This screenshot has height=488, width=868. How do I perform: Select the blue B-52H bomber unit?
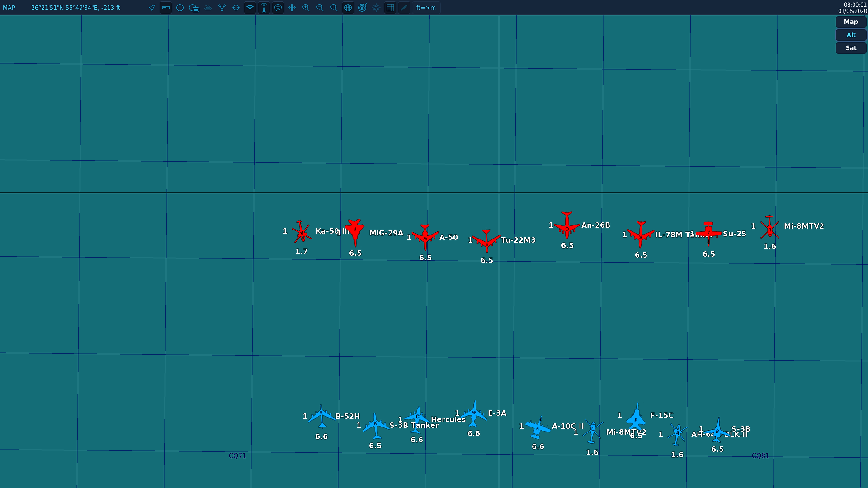coord(321,416)
